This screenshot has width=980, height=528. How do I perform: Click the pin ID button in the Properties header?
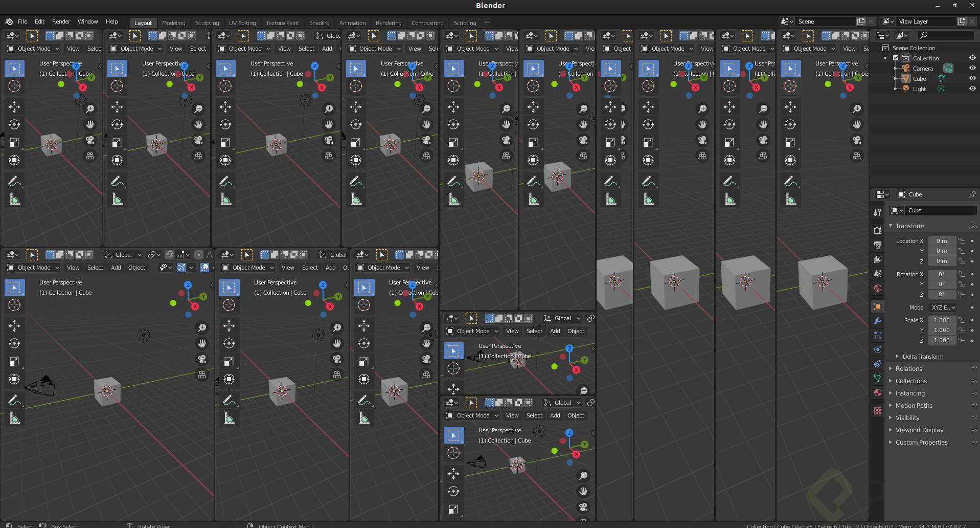pos(973,194)
